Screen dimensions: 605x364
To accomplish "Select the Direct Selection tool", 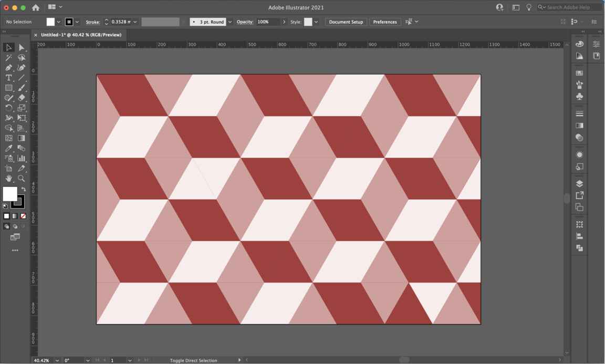I will (21, 47).
